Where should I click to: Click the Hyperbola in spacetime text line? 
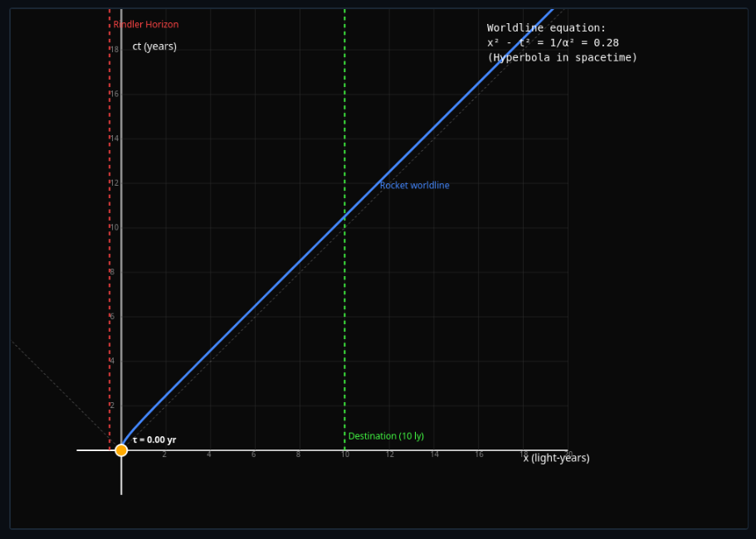click(x=564, y=57)
